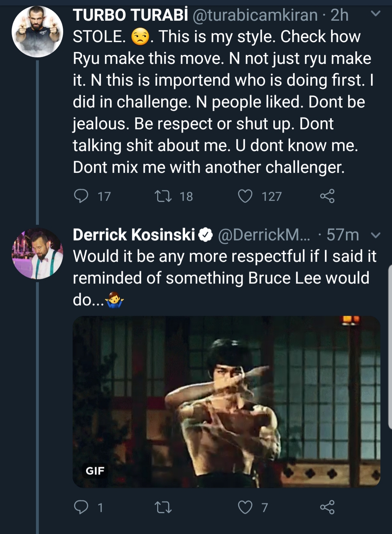Share Derrick Kosinski's tweet
This screenshot has width=392, height=534.
click(x=327, y=507)
